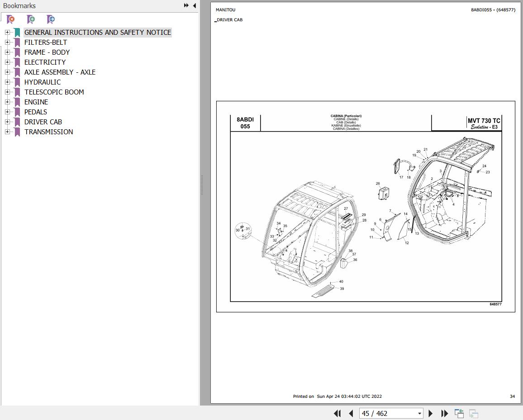
Task: Open the page number dropdown
Action: pyautogui.click(x=419, y=413)
